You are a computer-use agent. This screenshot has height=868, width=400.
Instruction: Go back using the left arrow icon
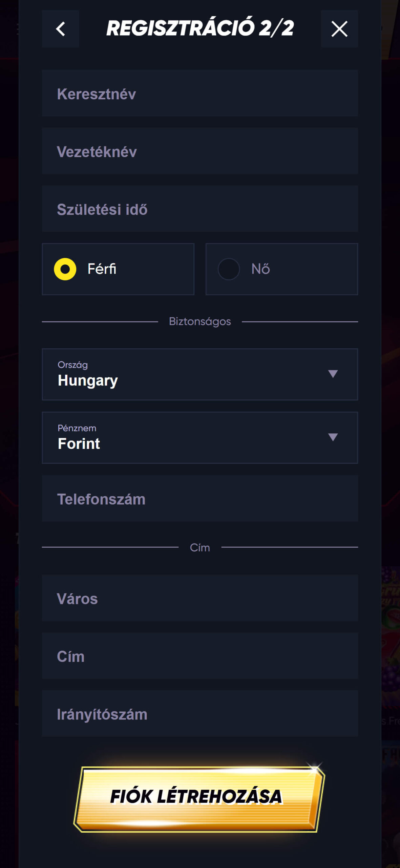click(x=61, y=29)
